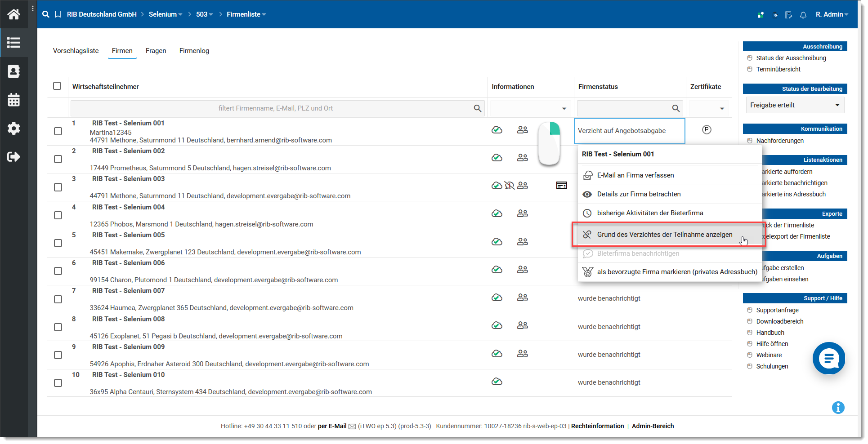Click the home icon in the sidebar
This screenshot has width=868, height=444.
point(13,14)
